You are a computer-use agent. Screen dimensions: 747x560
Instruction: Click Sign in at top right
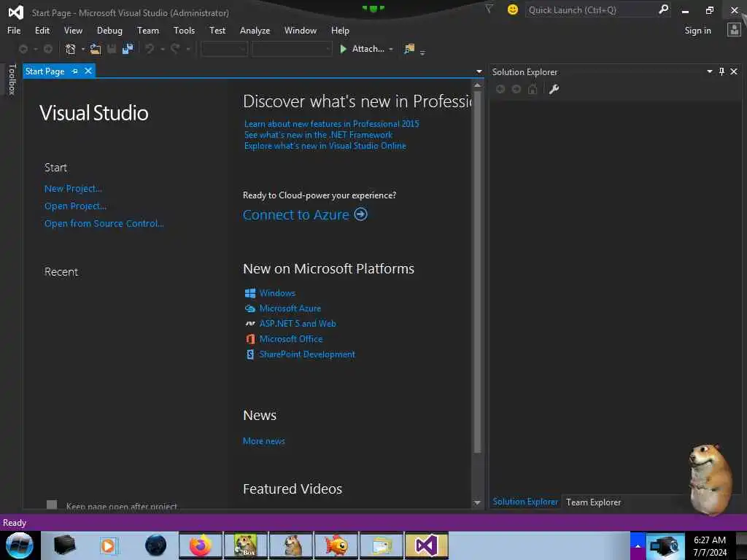click(x=697, y=31)
